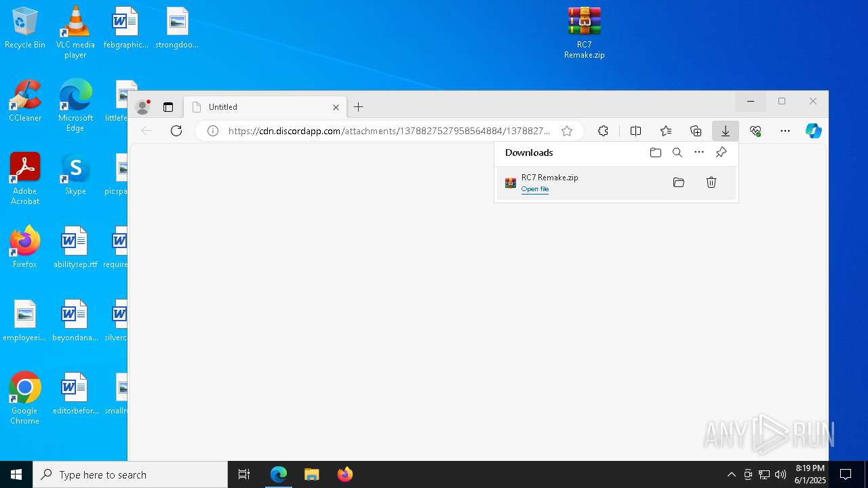Select beyondana Word document
This screenshot has width=868, height=488.
[x=75, y=321]
